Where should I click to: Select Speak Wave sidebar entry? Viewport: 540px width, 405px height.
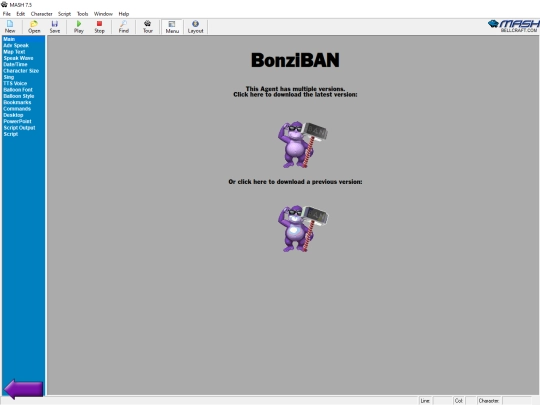pos(18,58)
